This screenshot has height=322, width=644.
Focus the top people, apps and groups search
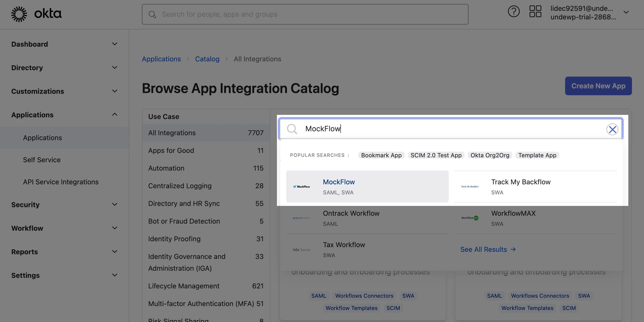(x=305, y=14)
